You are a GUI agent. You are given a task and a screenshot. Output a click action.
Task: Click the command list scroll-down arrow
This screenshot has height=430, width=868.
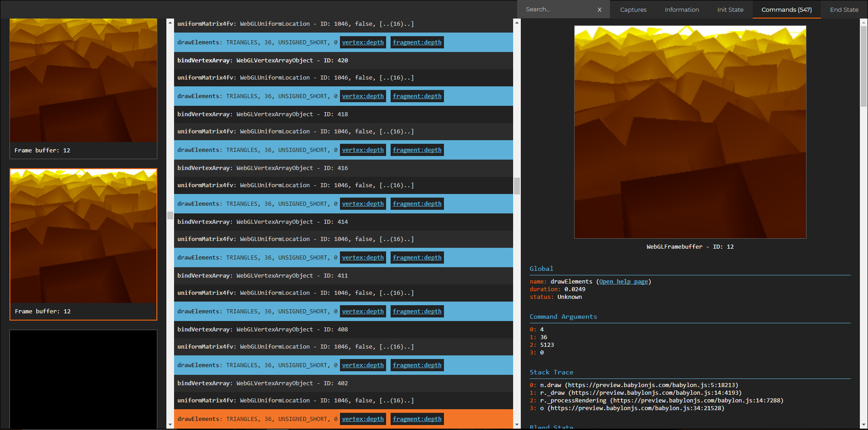pos(517,425)
